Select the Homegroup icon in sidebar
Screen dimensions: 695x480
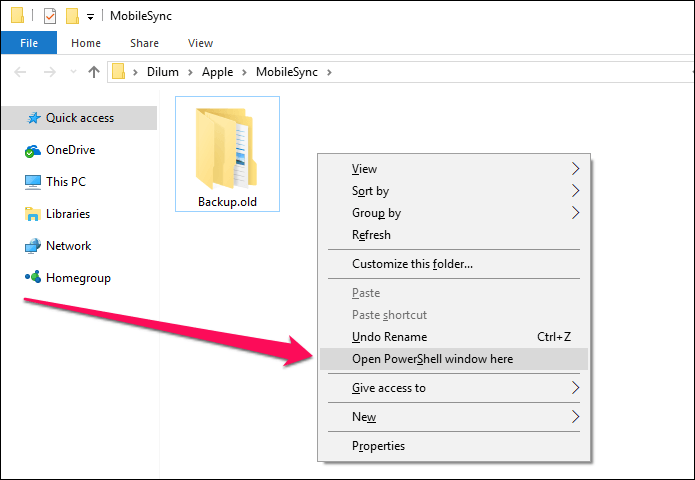click(x=32, y=277)
